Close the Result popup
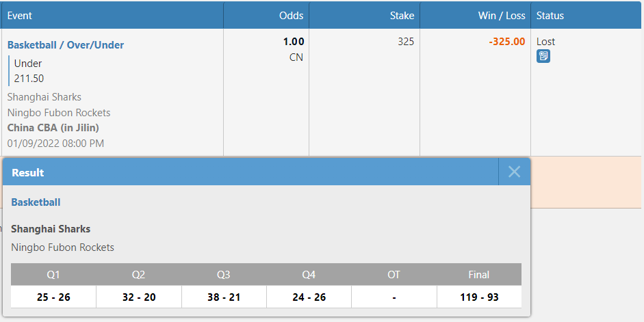The height and width of the screenshot is (322, 644). point(514,172)
